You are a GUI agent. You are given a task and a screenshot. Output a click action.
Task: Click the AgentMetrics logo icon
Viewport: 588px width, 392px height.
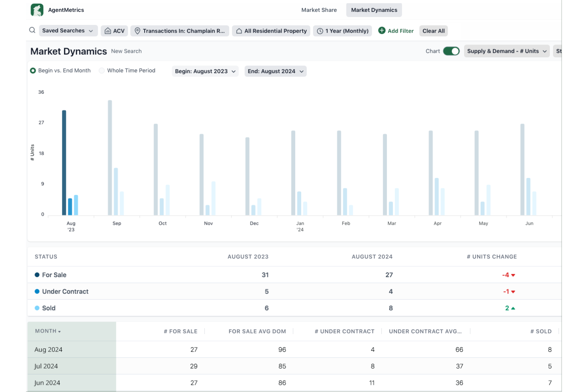point(37,10)
